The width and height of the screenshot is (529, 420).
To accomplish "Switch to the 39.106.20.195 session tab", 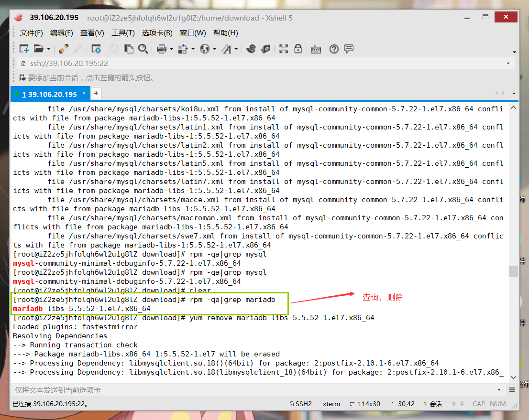I will click(48, 94).
